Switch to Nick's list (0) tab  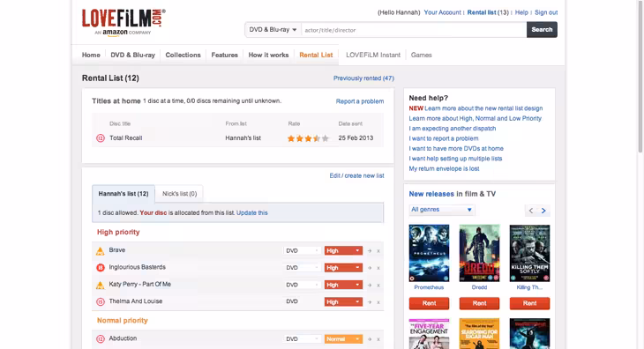(x=179, y=194)
